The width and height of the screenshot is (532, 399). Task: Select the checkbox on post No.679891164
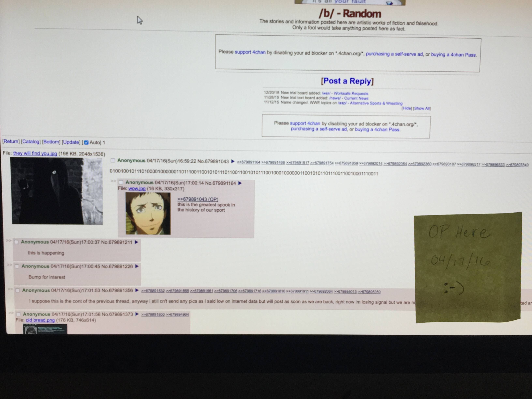point(121,182)
